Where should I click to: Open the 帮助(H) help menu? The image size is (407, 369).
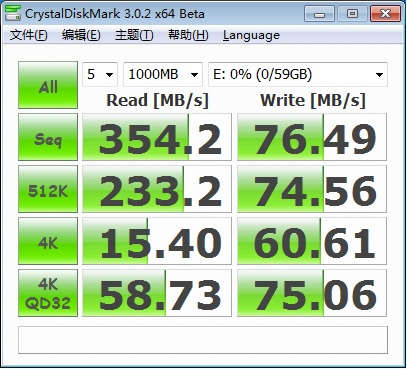tap(188, 35)
